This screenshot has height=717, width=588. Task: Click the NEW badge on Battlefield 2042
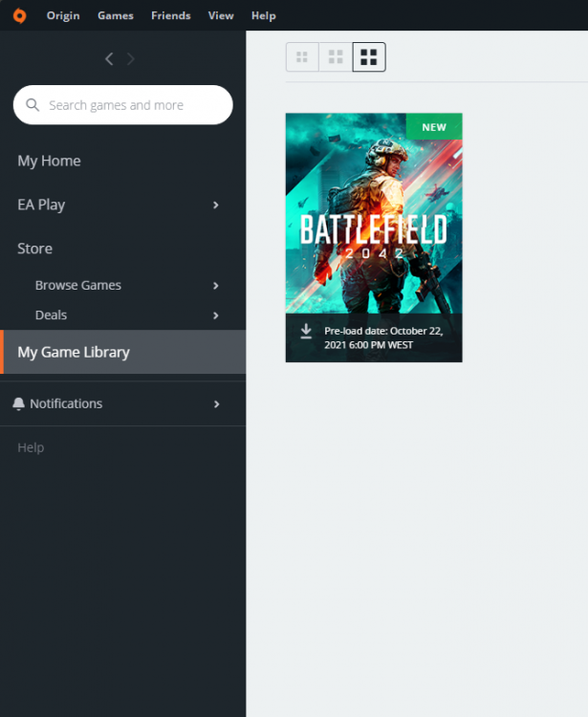434,127
